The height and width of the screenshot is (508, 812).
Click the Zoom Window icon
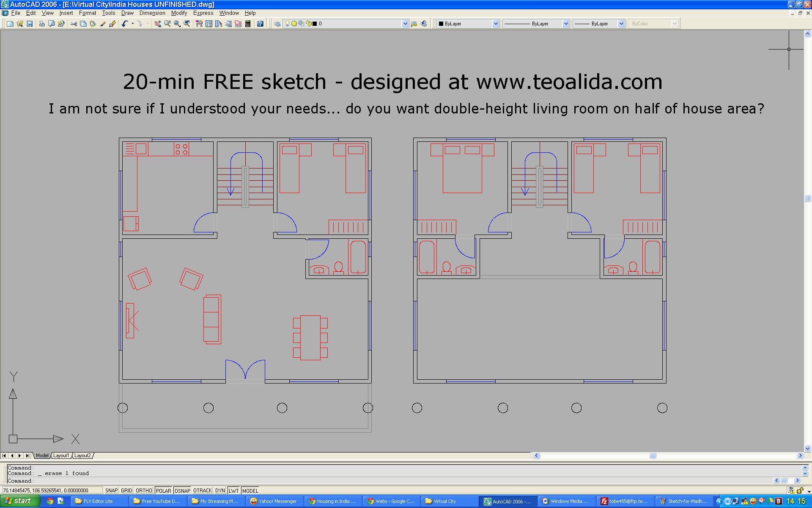pos(177,24)
